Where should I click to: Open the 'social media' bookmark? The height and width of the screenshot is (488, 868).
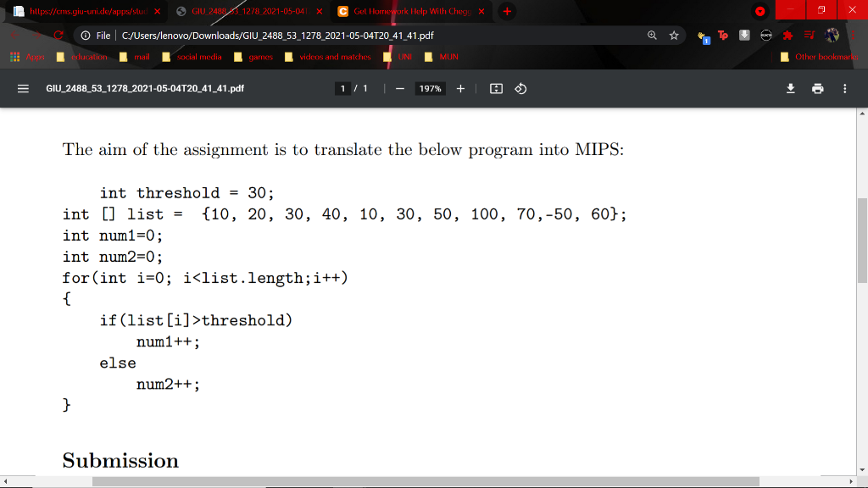coord(192,57)
